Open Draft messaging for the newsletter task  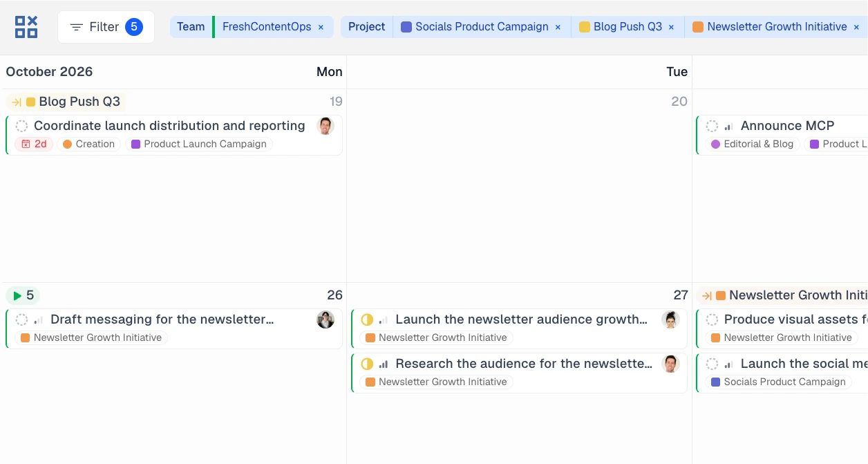(162, 319)
